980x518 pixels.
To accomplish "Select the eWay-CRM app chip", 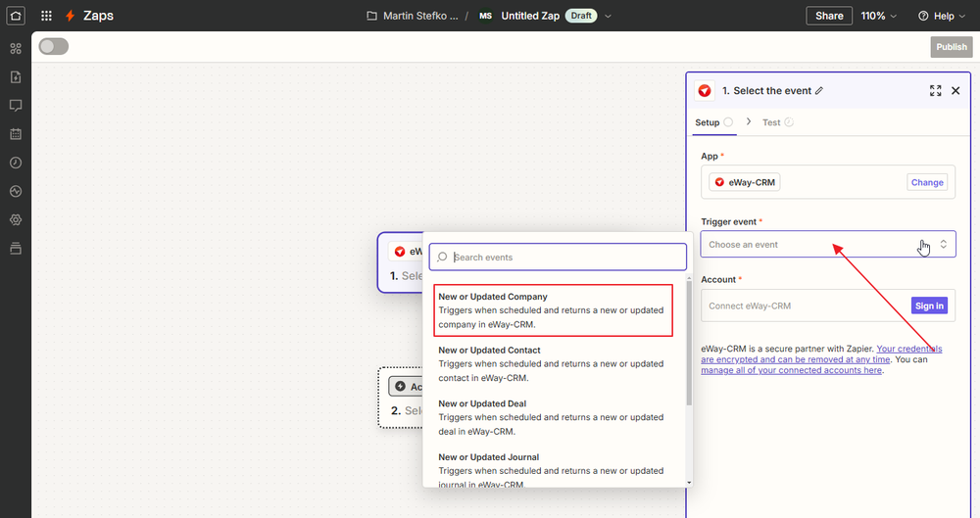I will pyautogui.click(x=744, y=182).
